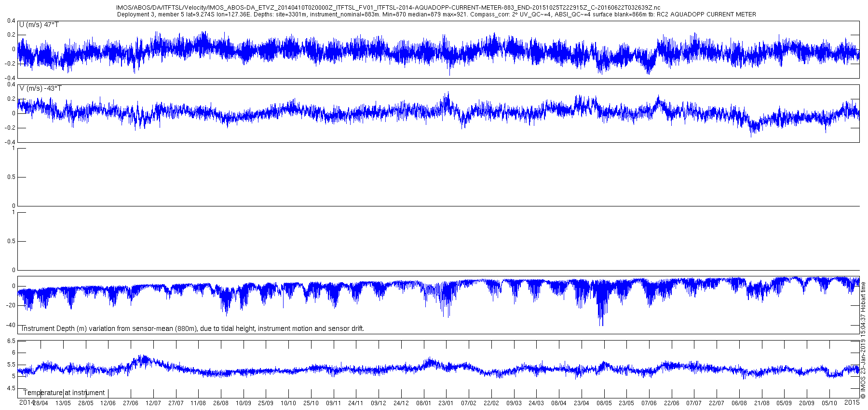Screen dimensions: 868x410
Task: Click the '09/03' date tick label
Action: [514, 403]
